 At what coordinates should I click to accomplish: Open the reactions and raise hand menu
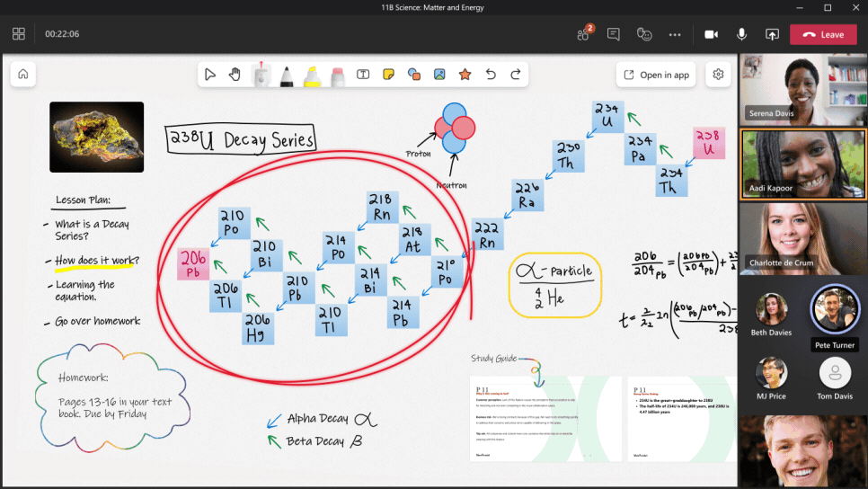pos(644,34)
